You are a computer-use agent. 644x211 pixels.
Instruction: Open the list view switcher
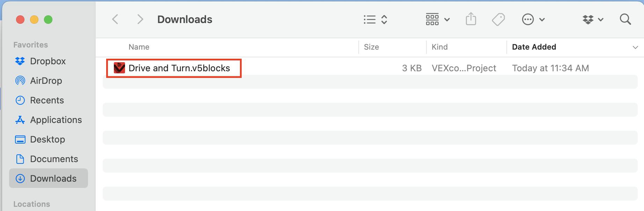pos(375,20)
